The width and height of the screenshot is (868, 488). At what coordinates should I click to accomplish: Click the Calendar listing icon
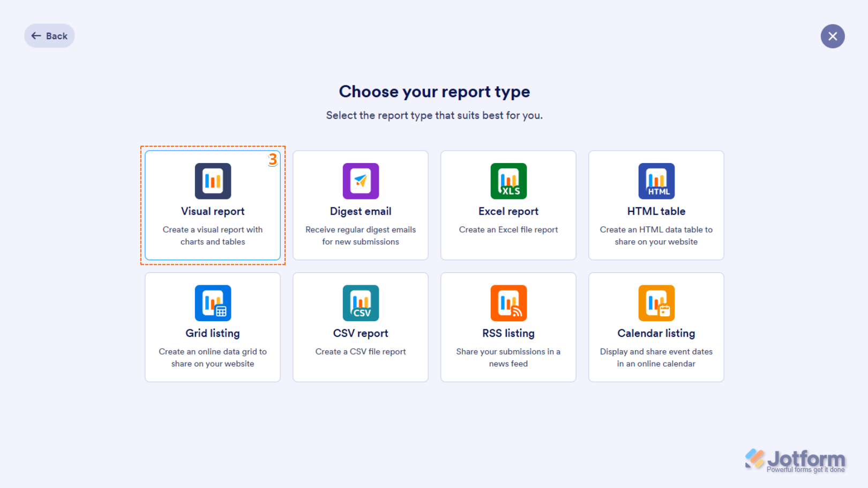point(656,303)
